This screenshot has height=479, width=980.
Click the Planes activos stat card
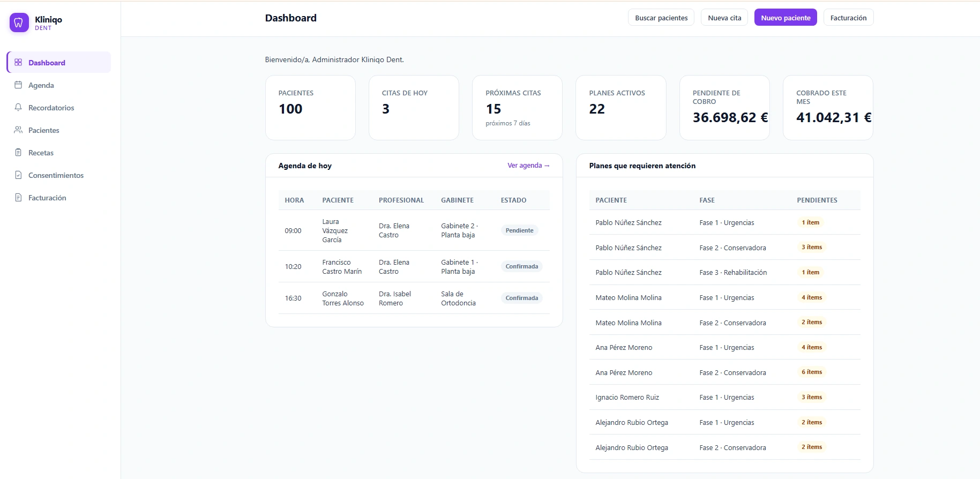pyautogui.click(x=620, y=108)
